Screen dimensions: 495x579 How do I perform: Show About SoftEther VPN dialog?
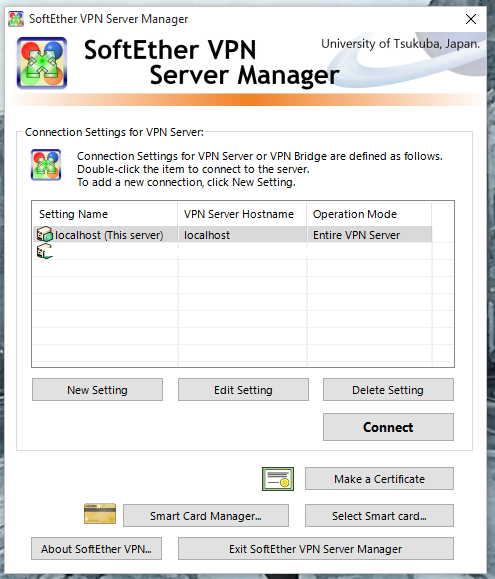point(96,549)
